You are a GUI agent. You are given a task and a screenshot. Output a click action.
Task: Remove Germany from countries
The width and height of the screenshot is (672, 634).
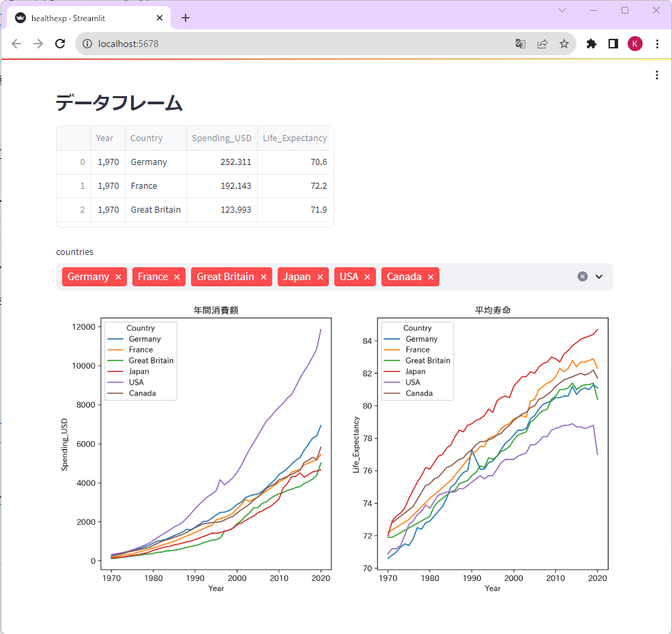[118, 277]
